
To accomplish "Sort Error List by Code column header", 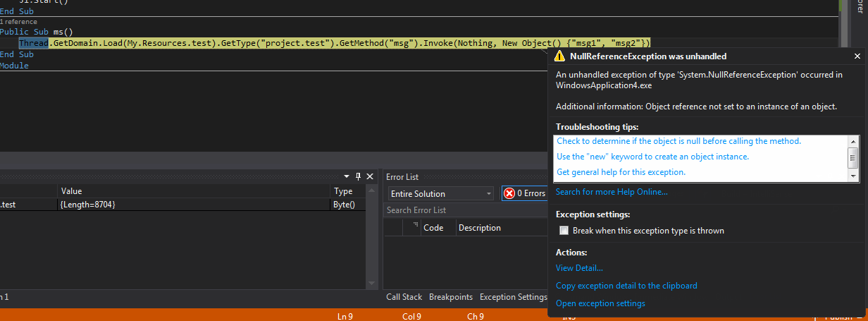I will tap(433, 228).
